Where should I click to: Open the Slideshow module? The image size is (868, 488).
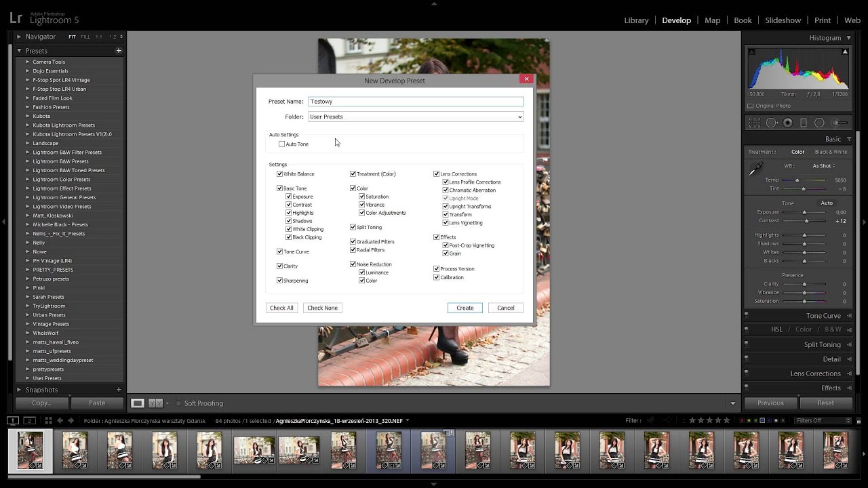pos(783,20)
